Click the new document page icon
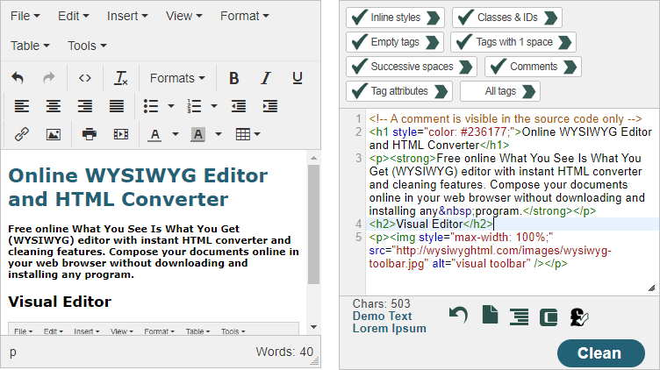This screenshot has width=660, height=370. (490, 315)
